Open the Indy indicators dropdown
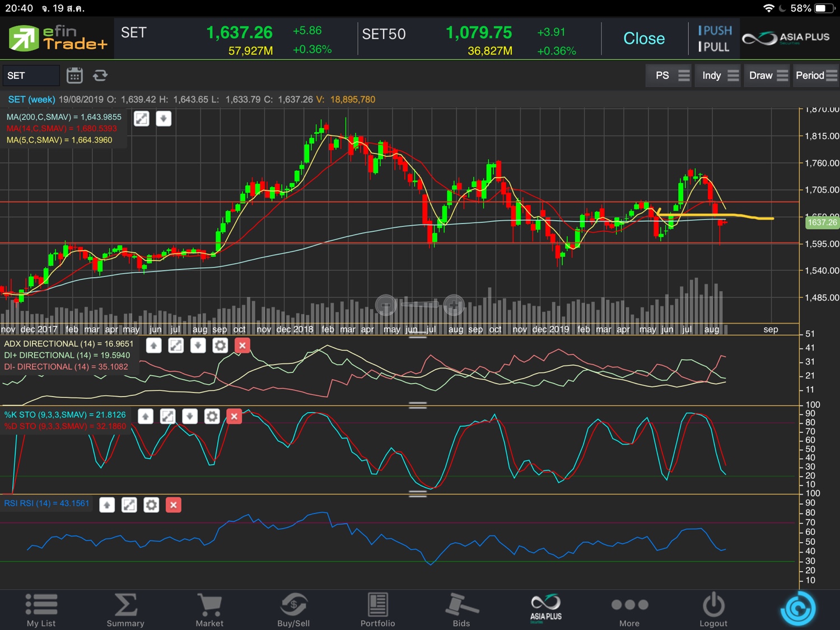Image resolution: width=840 pixels, height=630 pixels. (720, 76)
